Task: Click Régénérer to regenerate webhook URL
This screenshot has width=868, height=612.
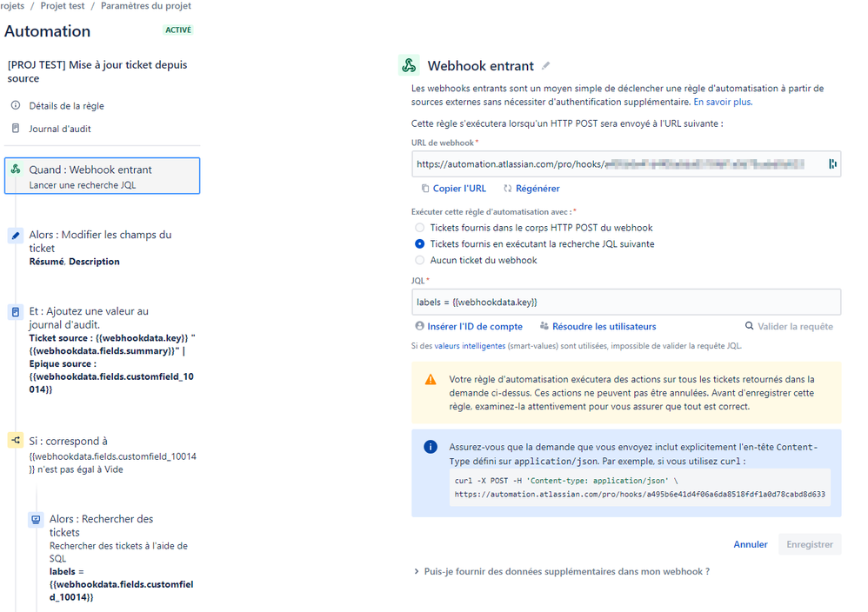Action: [x=537, y=189]
